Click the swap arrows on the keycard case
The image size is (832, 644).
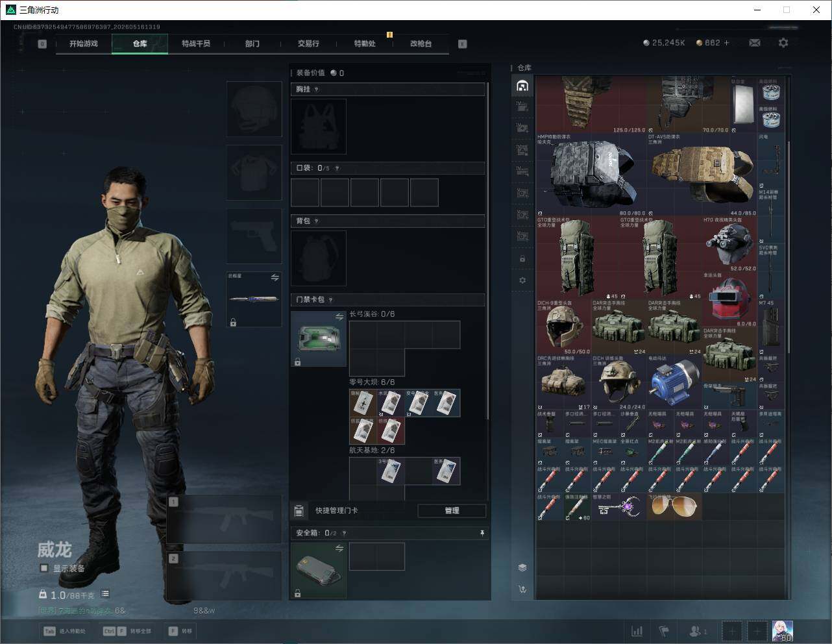click(x=339, y=317)
